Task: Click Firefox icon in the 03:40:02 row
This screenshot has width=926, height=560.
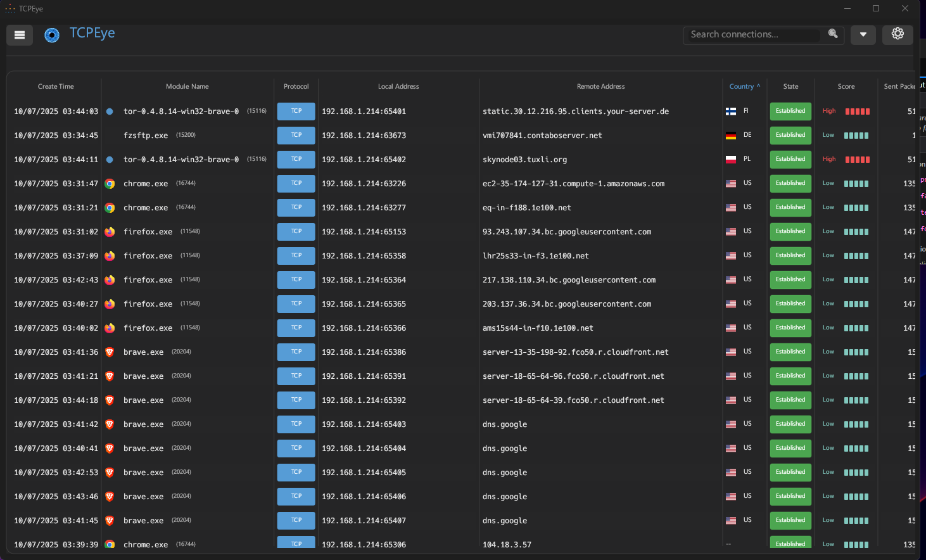Action: [x=110, y=328]
